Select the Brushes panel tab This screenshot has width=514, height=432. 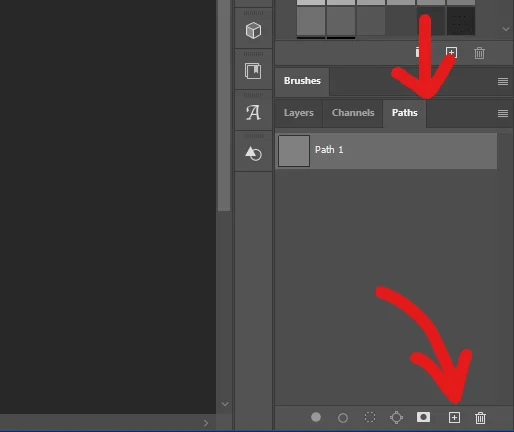coord(302,81)
